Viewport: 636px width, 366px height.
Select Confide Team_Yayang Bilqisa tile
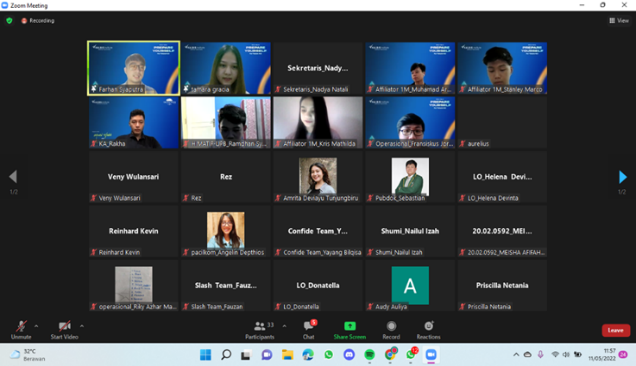(318, 231)
